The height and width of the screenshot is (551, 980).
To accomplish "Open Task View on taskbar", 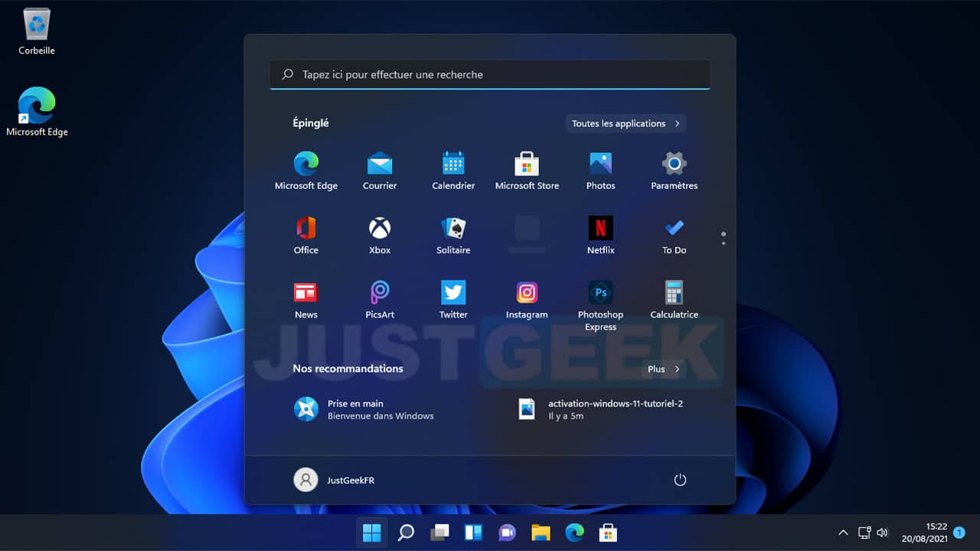I will pyautogui.click(x=439, y=533).
